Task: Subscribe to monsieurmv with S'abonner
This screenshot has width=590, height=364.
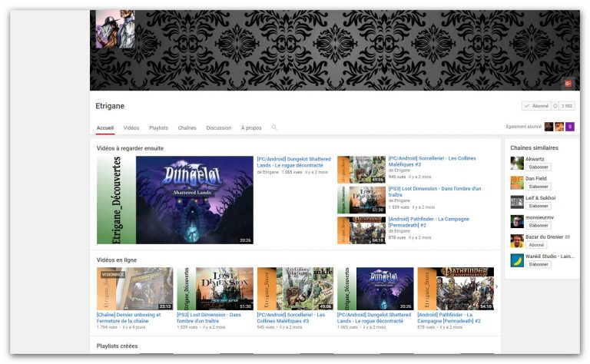Action: pos(539,226)
